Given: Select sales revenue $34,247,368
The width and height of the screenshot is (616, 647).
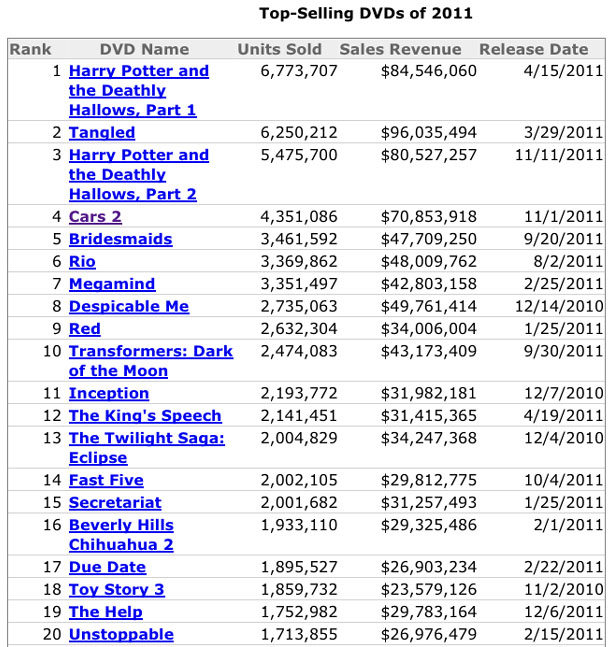Looking at the screenshot, I should point(429,438).
